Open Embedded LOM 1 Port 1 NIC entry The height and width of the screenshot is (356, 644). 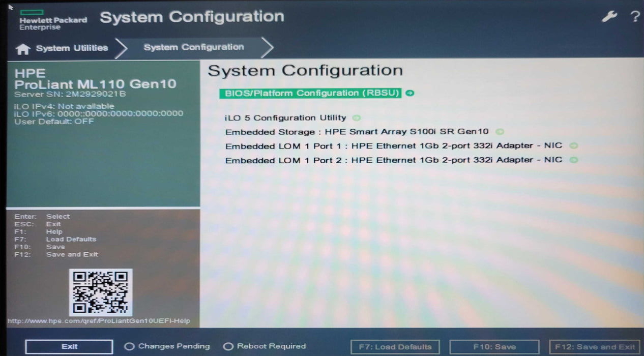(394, 146)
